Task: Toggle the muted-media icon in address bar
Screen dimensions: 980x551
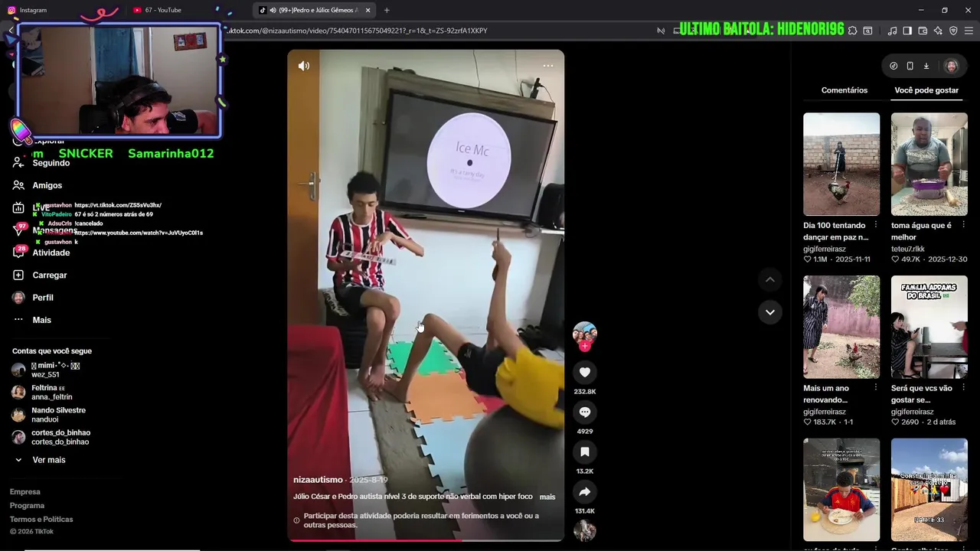Action: tap(661, 31)
